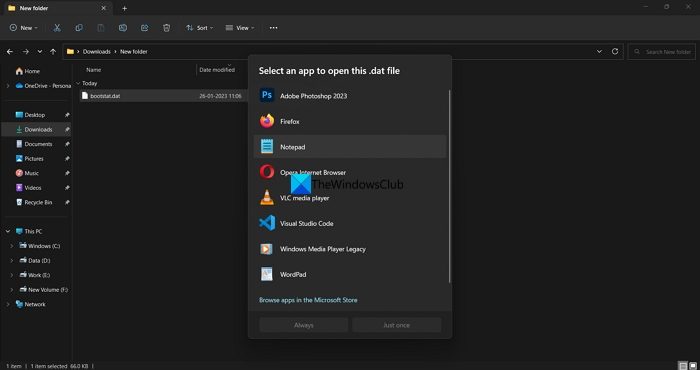Expand the New Volume (F:) drive
Screen dimensions: 700x370
12,290
